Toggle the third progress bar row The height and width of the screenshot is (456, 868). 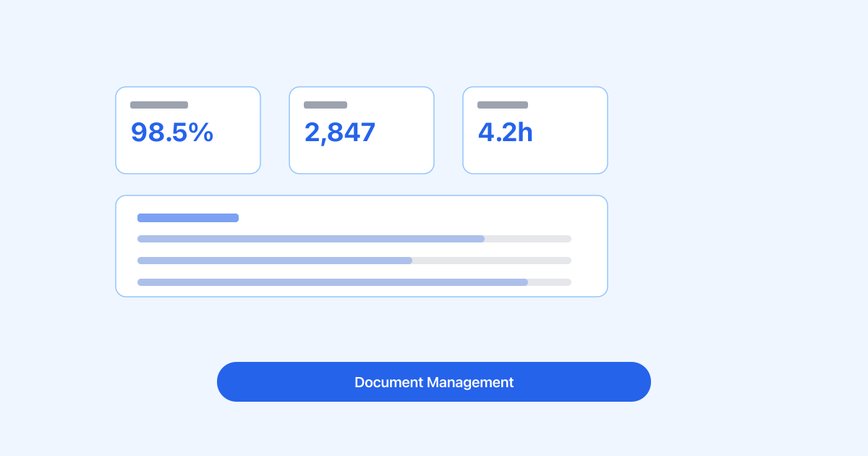coord(354,282)
